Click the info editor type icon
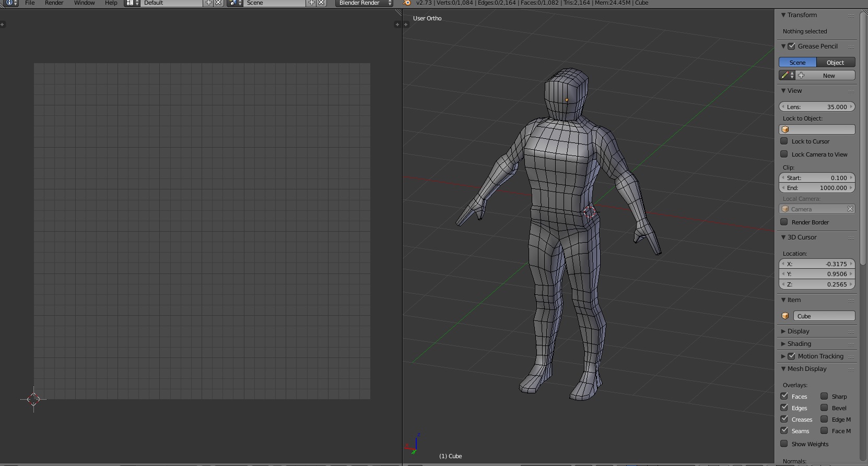The height and width of the screenshot is (466, 868). 10,3
